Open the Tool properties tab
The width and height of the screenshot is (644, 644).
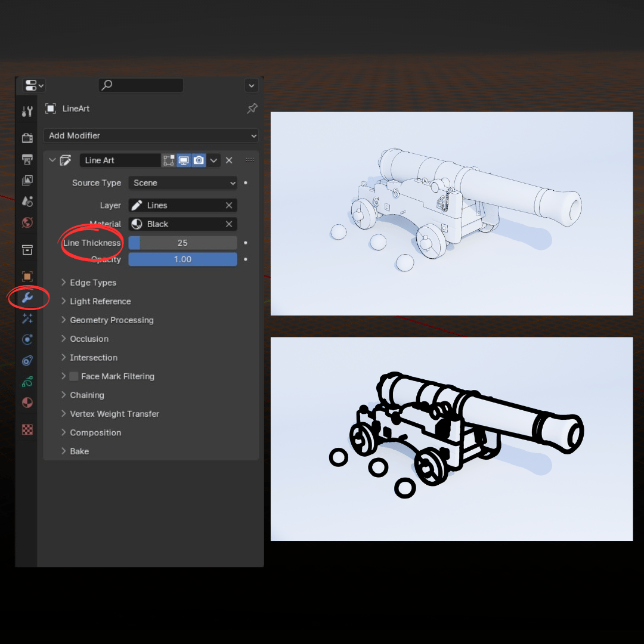coord(27,111)
